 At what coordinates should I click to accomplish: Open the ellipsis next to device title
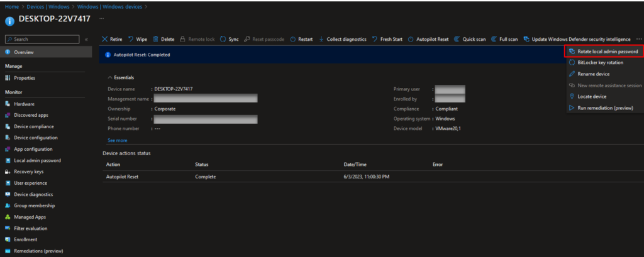pyautogui.click(x=101, y=19)
